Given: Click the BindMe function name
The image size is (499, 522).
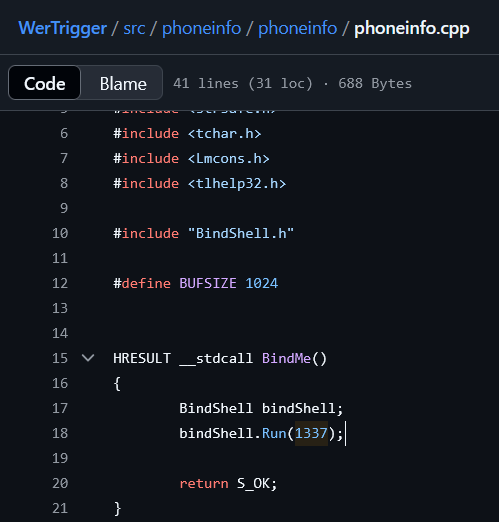Looking at the screenshot, I should coord(286,358).
